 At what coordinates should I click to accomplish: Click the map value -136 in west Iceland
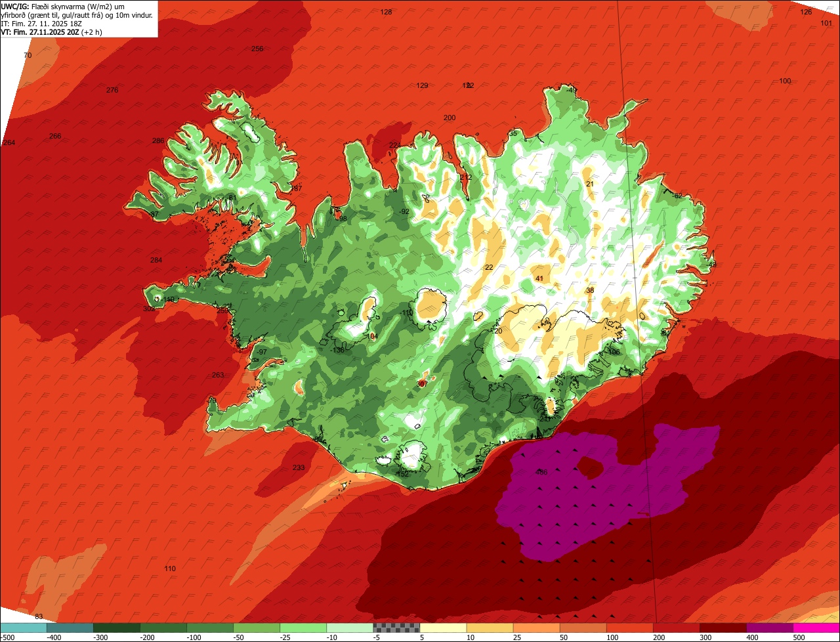click(338, 351)
